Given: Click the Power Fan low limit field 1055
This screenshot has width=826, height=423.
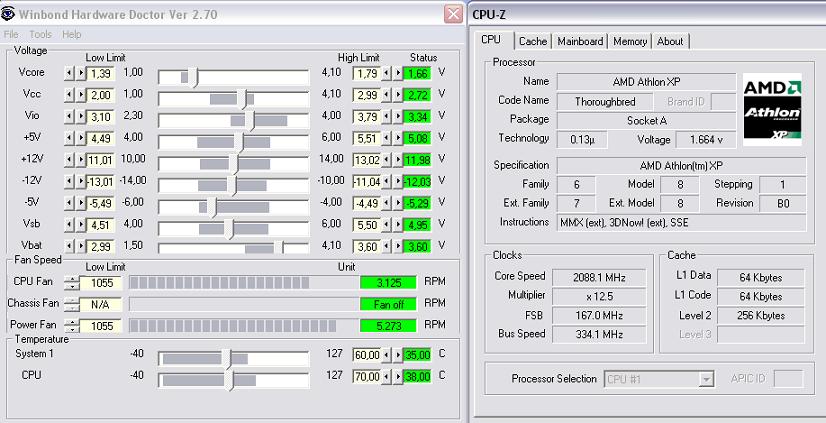Looking at the screenshot, I should [x=102, y=326].
